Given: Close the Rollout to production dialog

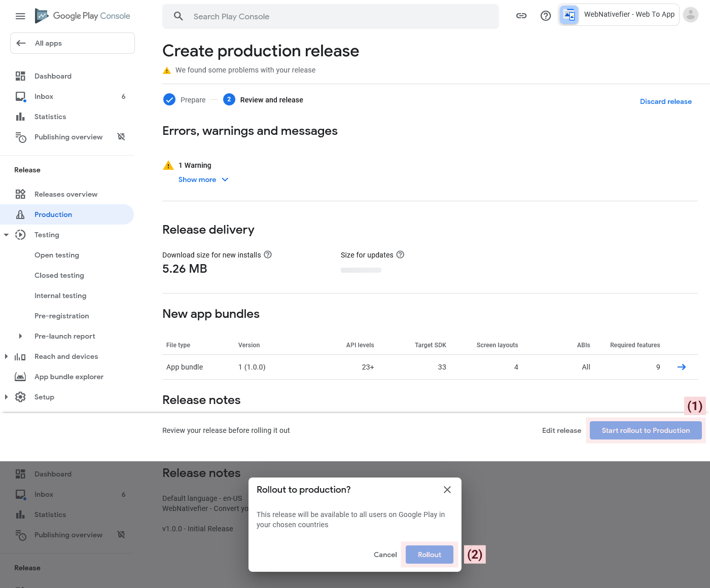Looking at the screenshot, I should coord(447,490).
